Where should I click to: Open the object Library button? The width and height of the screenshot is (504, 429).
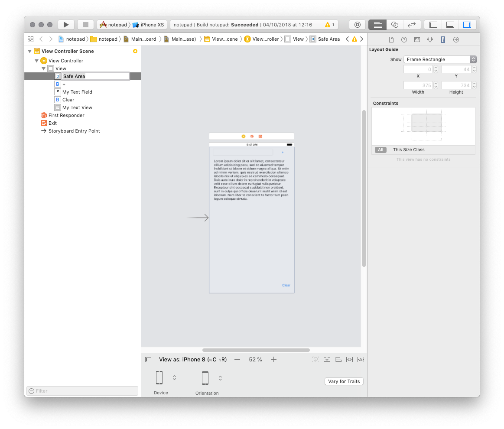pyautogui.click(x=358, y=25)
